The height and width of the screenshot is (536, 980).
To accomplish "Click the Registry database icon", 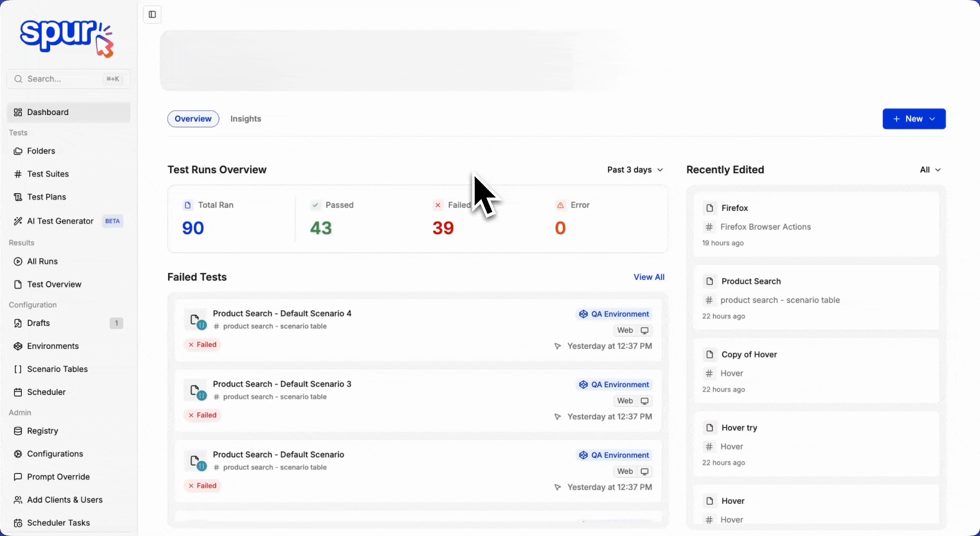I will coord(18,431).
